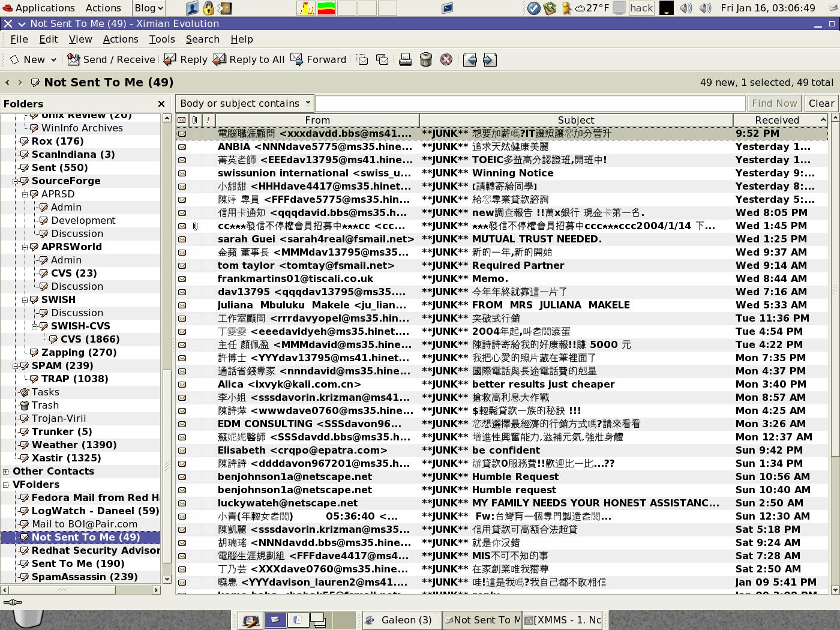Close the Folders pane
Image resolution: width=840 pixels, height=630 pixels.
click(161, 104)
